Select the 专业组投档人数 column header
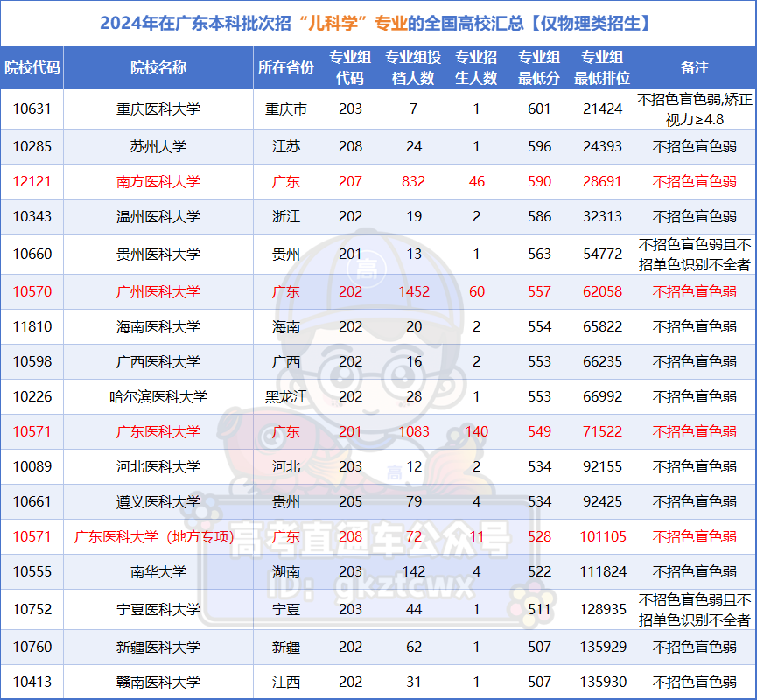The image size is (757, 700). click(413, 68)
